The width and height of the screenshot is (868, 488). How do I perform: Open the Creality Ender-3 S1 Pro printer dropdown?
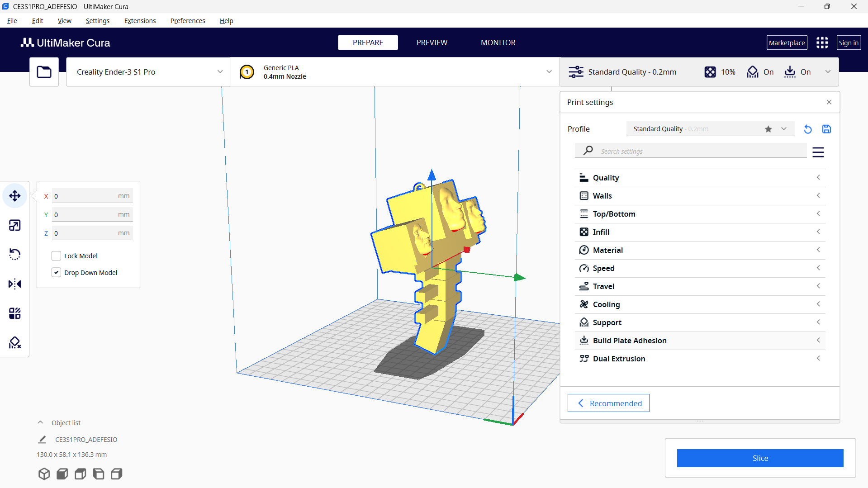point(148,72)
